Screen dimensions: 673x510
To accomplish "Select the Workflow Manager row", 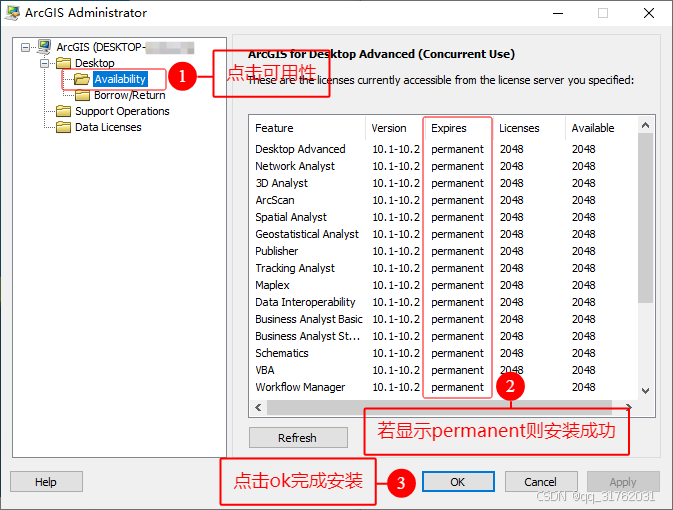I will [x=444, y=387].
